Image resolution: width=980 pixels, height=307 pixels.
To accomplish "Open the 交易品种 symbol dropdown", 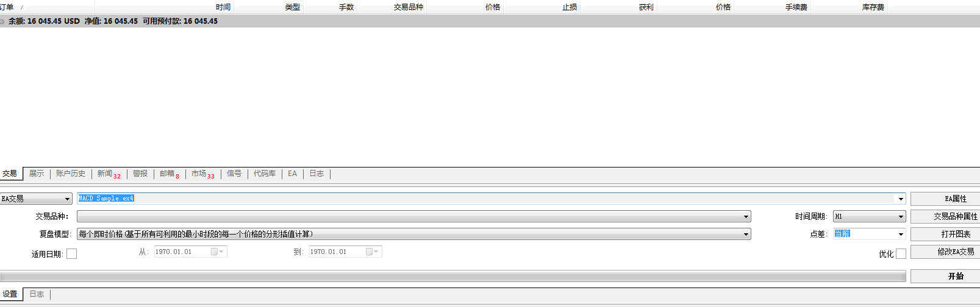I will tap(745, 217).
